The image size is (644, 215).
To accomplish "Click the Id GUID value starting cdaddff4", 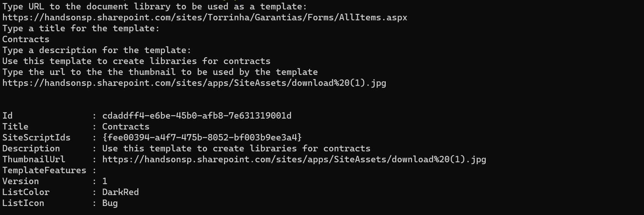I will tap(197, 116).
